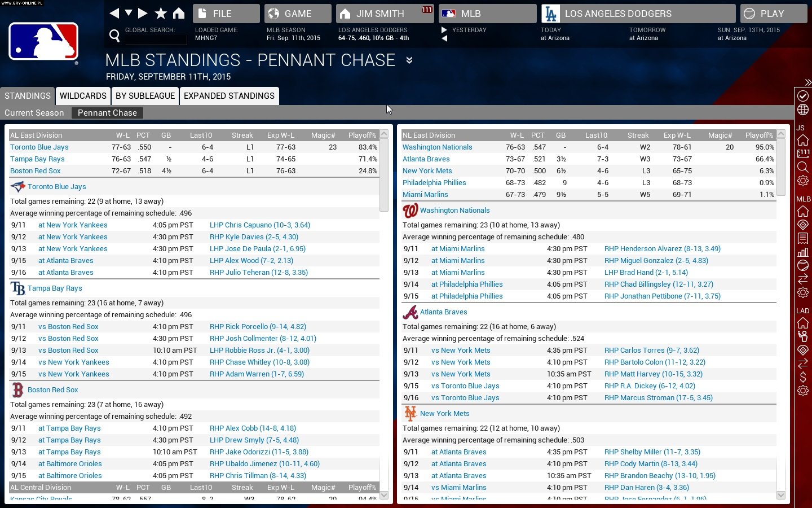Switch to the Wildcards tab

83,96
